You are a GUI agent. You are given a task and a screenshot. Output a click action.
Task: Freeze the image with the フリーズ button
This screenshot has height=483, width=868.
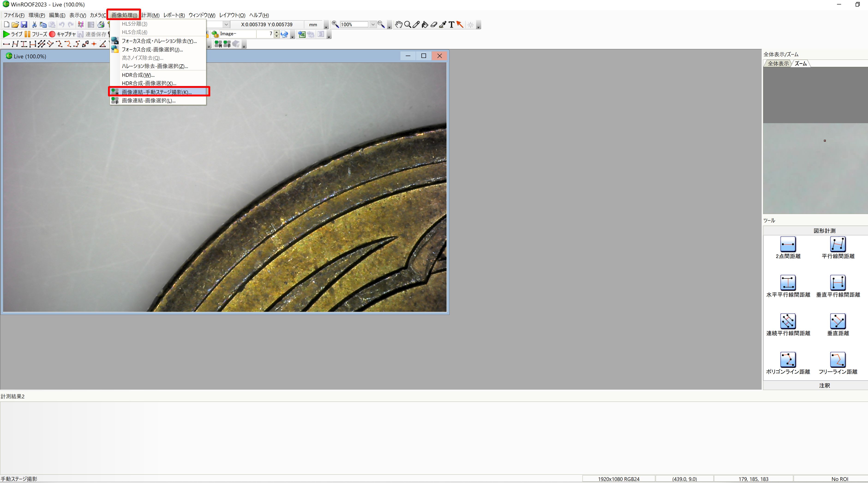point(36,34)
